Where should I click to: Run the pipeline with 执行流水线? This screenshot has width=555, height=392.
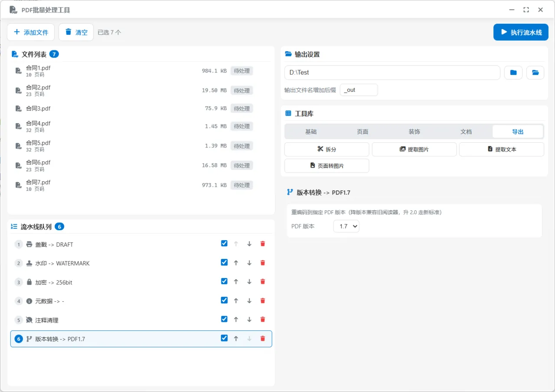click(521, 32)
